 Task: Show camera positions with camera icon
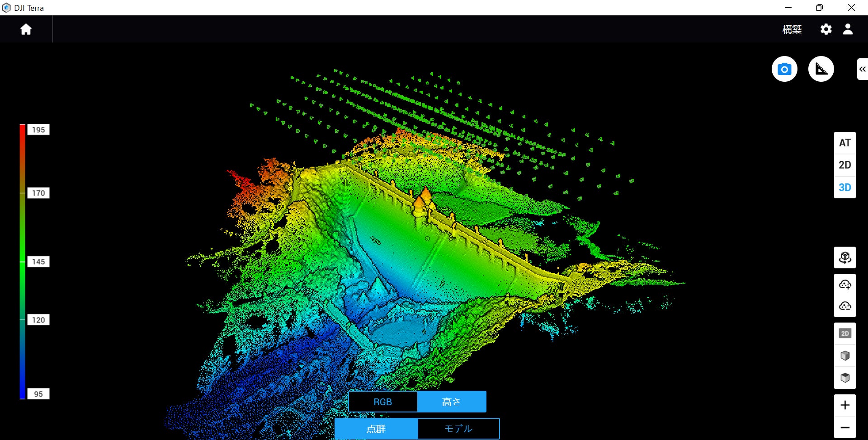pos(784,69)
